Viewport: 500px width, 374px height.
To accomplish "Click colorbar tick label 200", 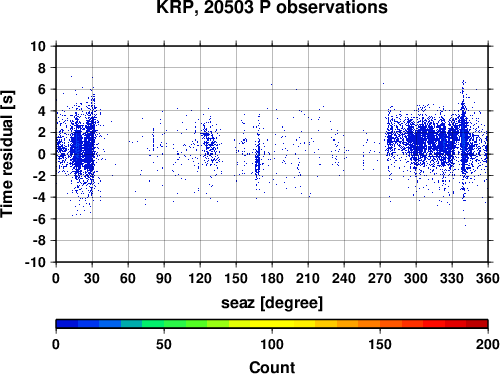I will pyautogui.click(x=488, y=344).
